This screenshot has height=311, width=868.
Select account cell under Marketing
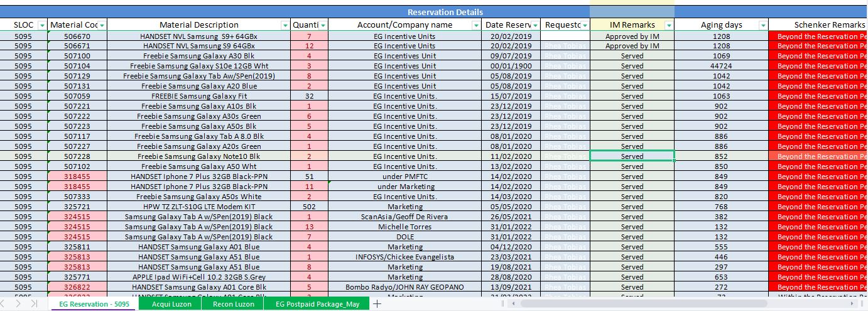pos(405,187)
